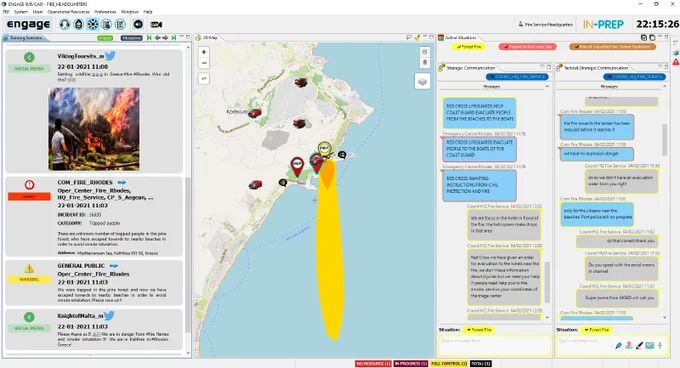Click the map location attach icon in tactical message box
Viewport: 680px width, 368px height.
629,345
